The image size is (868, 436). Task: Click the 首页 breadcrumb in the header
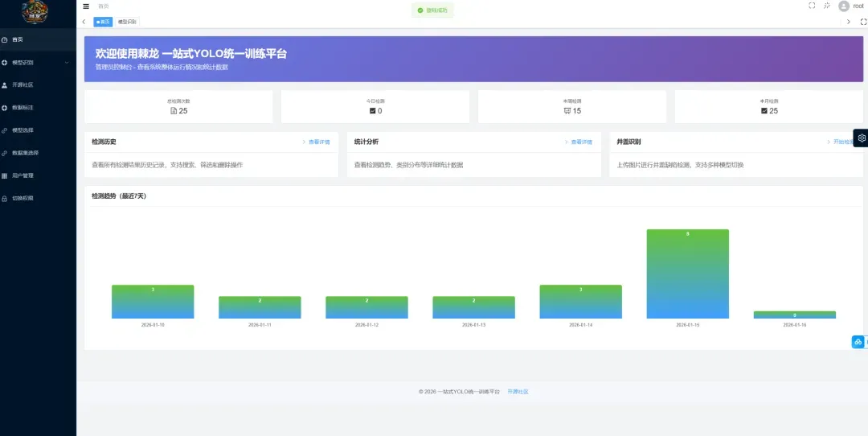coord(104,6)
